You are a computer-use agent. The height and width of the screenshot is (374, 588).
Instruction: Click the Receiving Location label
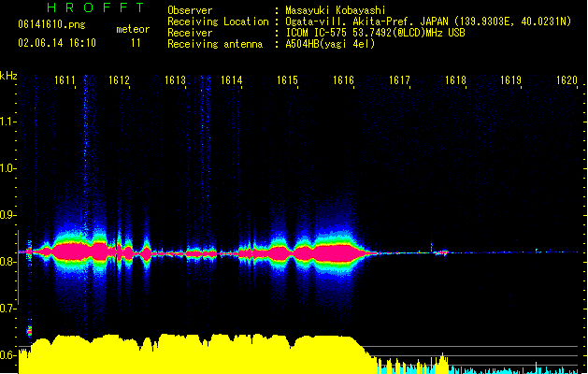click(x=218, y=22)
